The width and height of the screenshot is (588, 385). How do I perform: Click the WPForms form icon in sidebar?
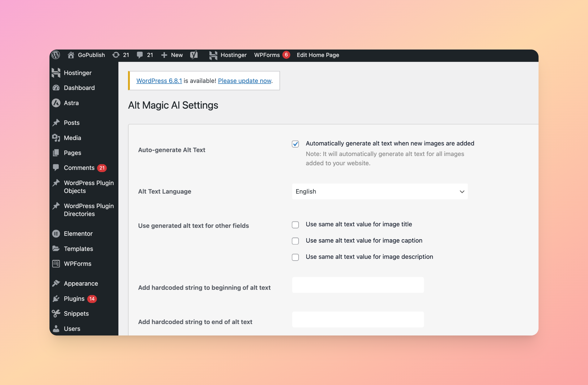click(56, 264)
